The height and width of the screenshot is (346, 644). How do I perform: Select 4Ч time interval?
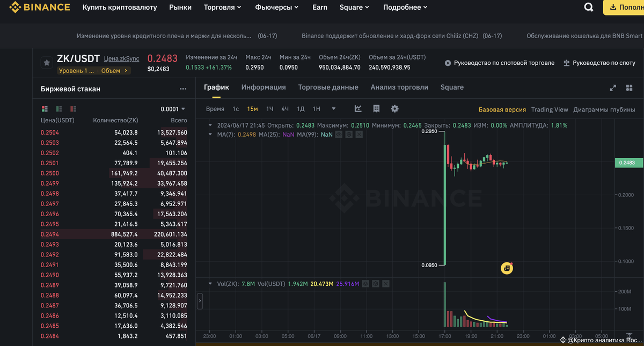tap(285, 109)
